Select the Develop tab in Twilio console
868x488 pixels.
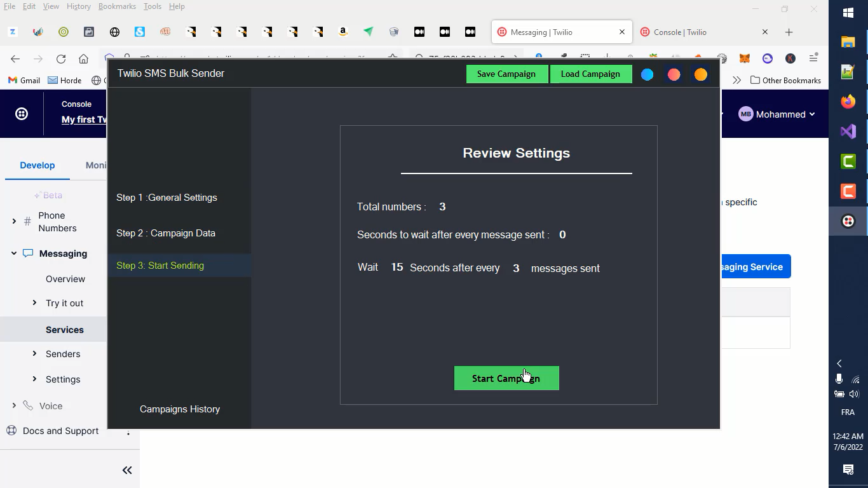click(x=37, y=165)
